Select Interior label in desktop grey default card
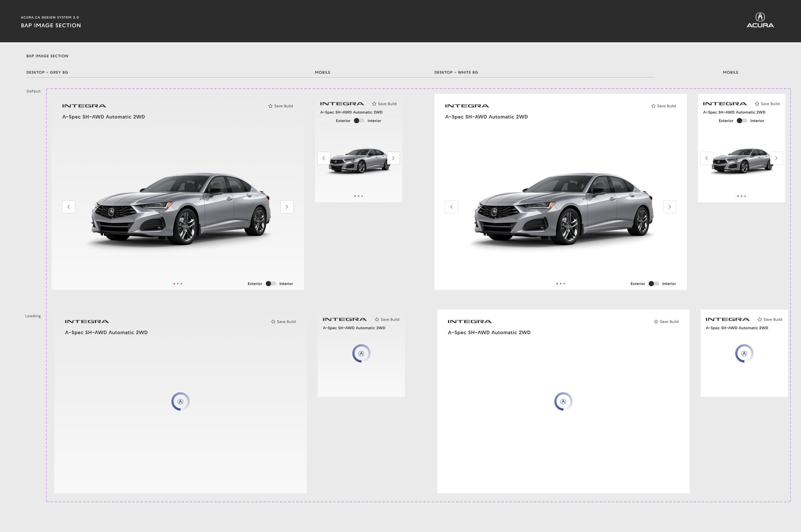The height and width of the screenshot is (532, 801). (x=286, y=284)
